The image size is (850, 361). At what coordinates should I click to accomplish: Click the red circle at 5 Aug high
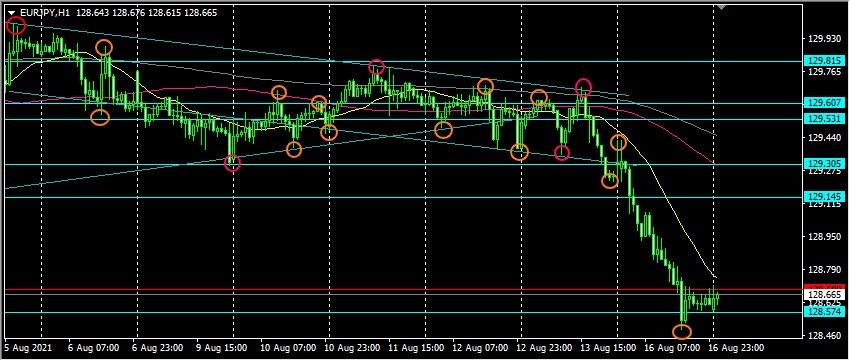(x=16, y=25)
